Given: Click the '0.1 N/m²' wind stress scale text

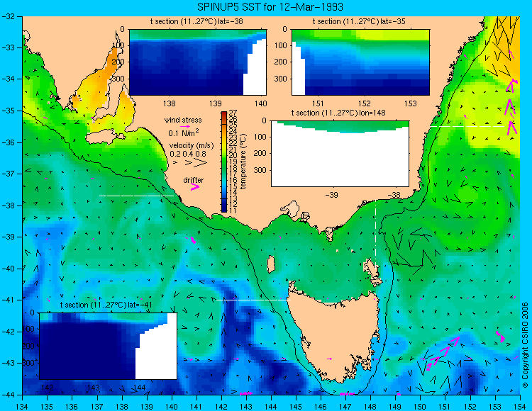Looking at the screenshot, I should click(184, 133).
